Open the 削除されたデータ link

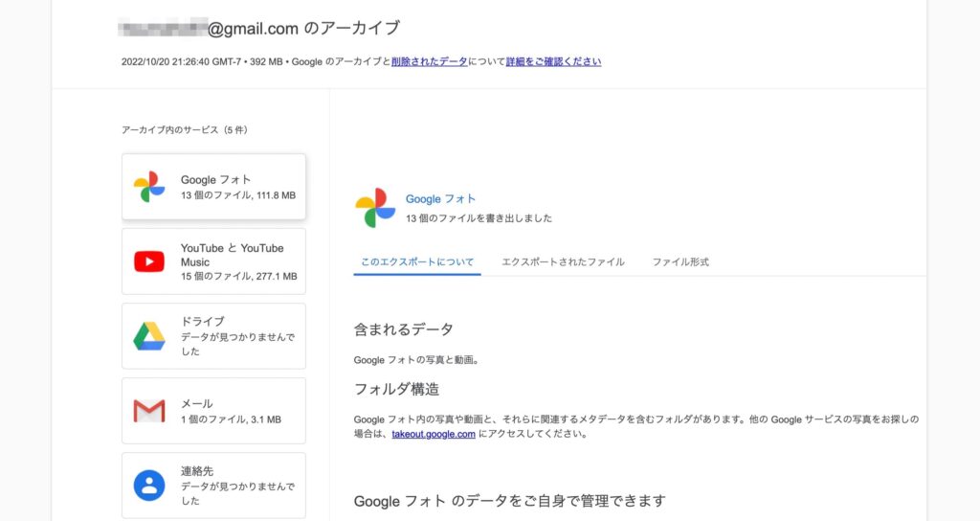click(430, 61)
